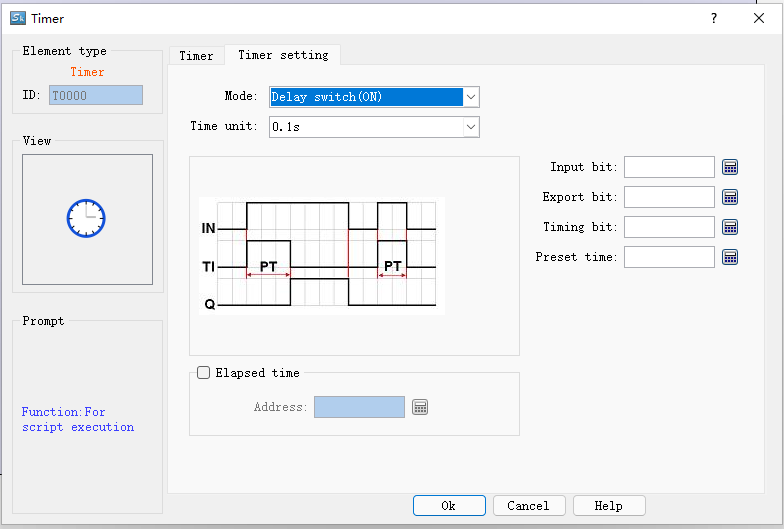Select the Timer setting tab
Viewport: 784px width, 529px height.
point(283,56)
